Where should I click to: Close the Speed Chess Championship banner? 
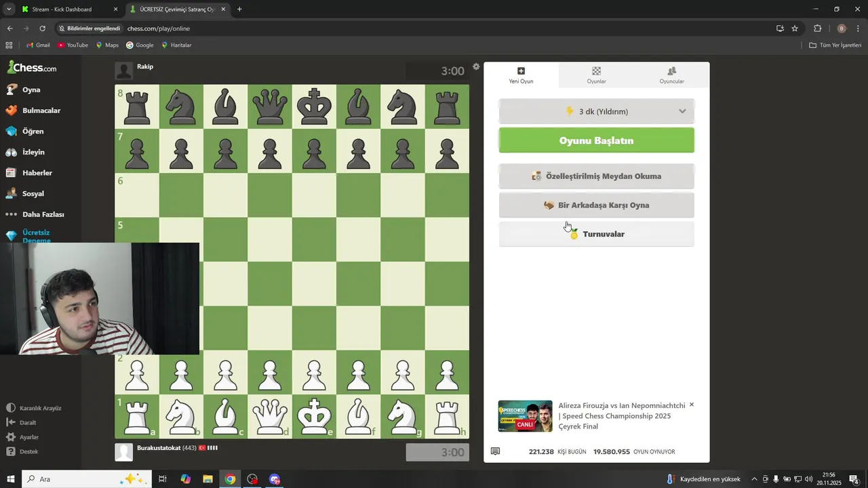tap(692, 405)
